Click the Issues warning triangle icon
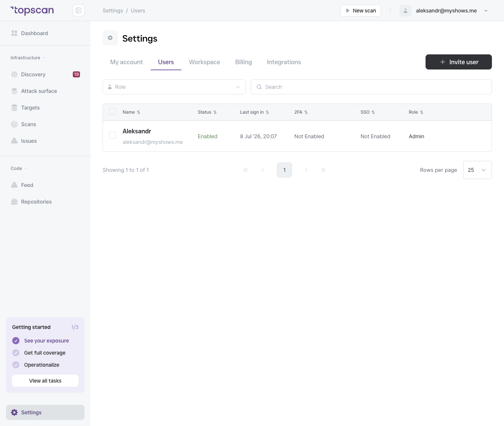The height and width of the screenshot is (426, 504). pyautogui.click(x=14, y=141)
